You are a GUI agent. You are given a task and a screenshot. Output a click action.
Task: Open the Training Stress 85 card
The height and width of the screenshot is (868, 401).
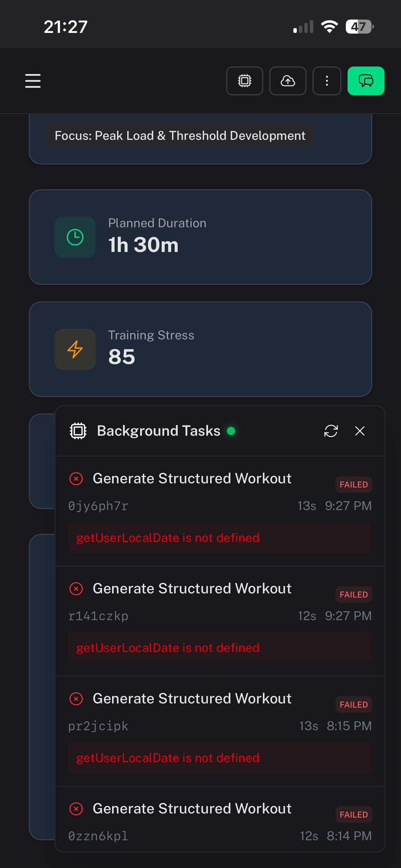pos(200,349)
